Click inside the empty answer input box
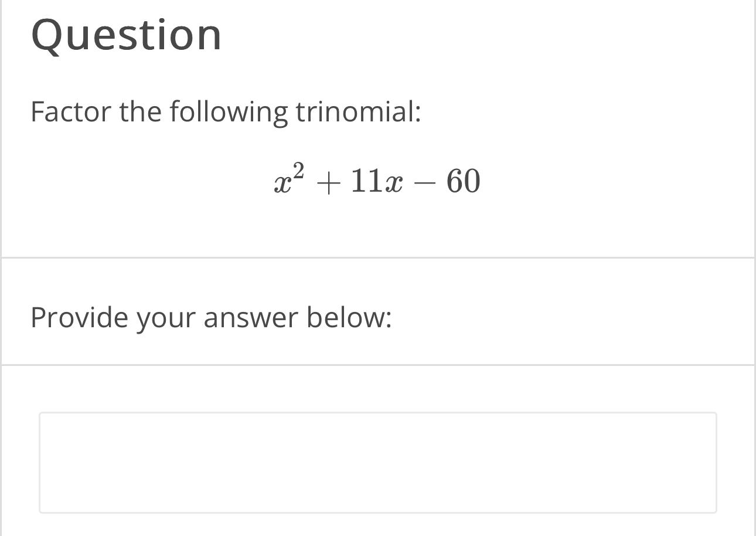The image size is (756, 536). click(378, 463)
